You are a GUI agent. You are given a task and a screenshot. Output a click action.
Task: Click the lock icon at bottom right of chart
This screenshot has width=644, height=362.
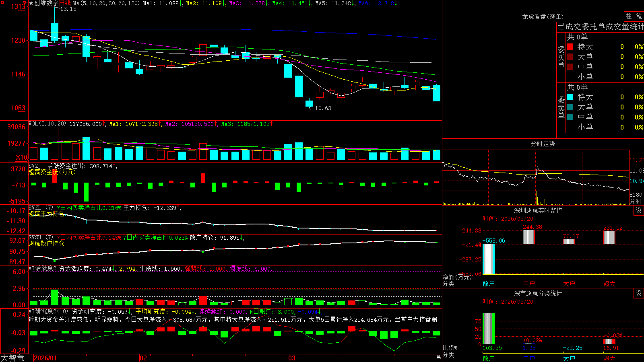click(x=439, y=357)
